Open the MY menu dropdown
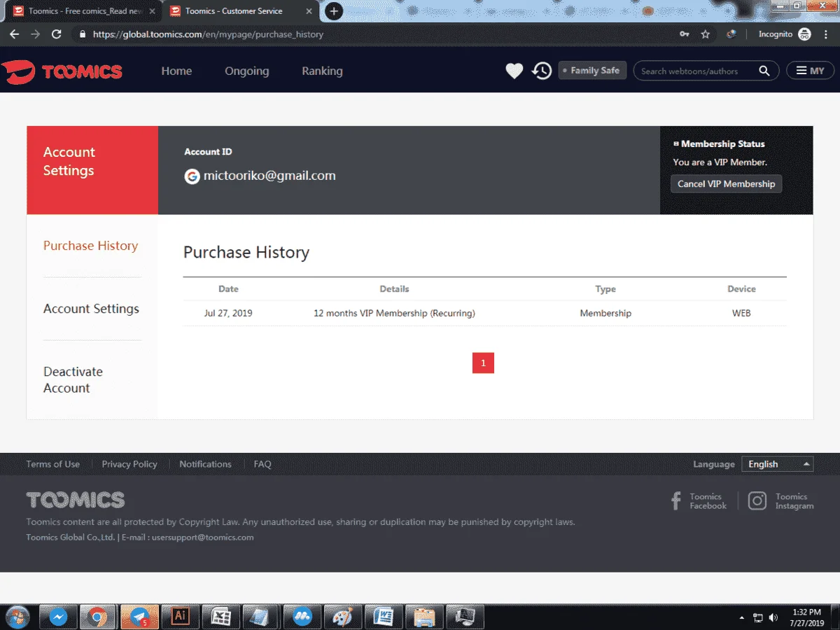The width and height of the screenshot is (840, 630). 811,71
